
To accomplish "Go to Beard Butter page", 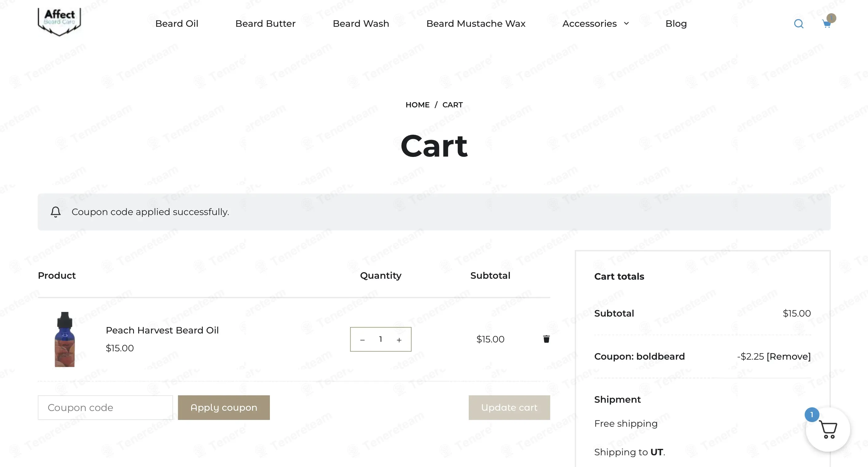I will pyautogui.click(x=265, y=24).
